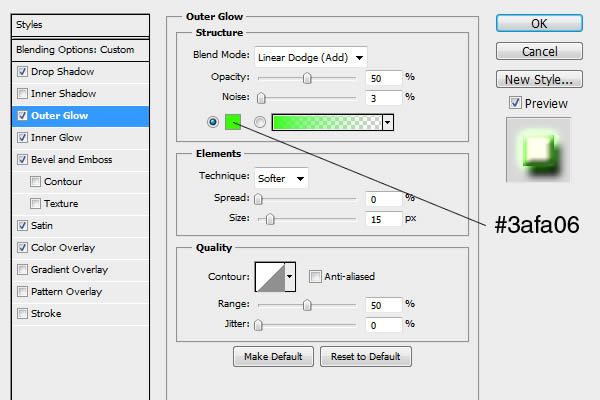Click the layer style preview thumbnail

pos(538,149)
